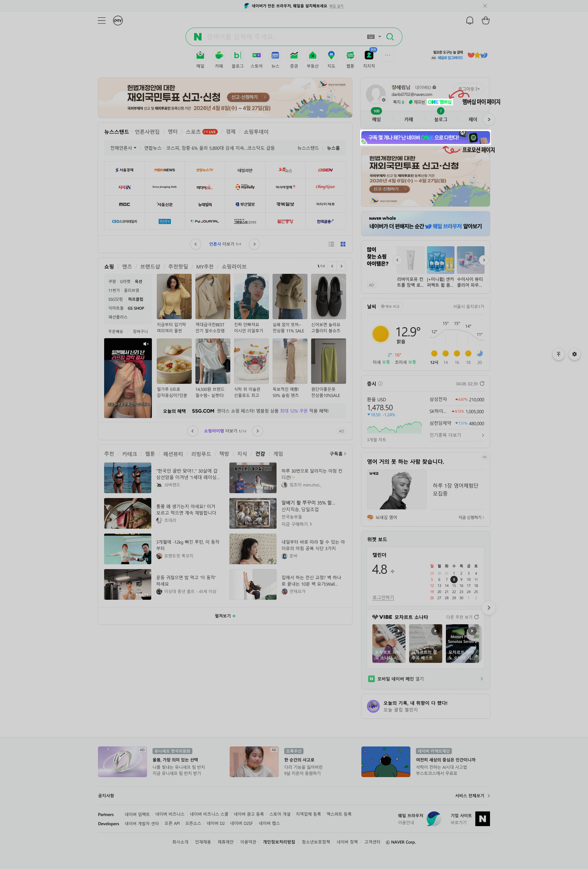Viewport: 588px width, 869px height.
Task: Open profile settings gear on avatar
Action: [383, 100]
